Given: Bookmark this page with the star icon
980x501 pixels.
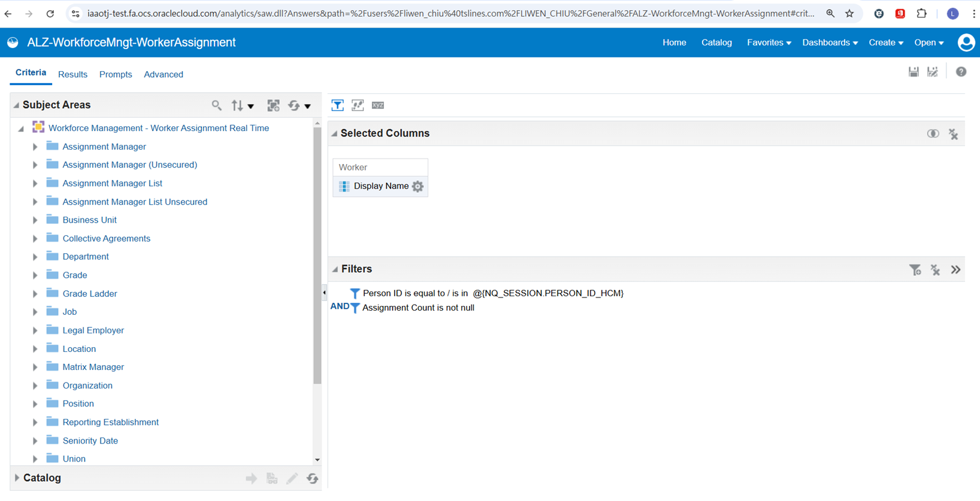Looking at the screenshot, I should click(849, 13).
